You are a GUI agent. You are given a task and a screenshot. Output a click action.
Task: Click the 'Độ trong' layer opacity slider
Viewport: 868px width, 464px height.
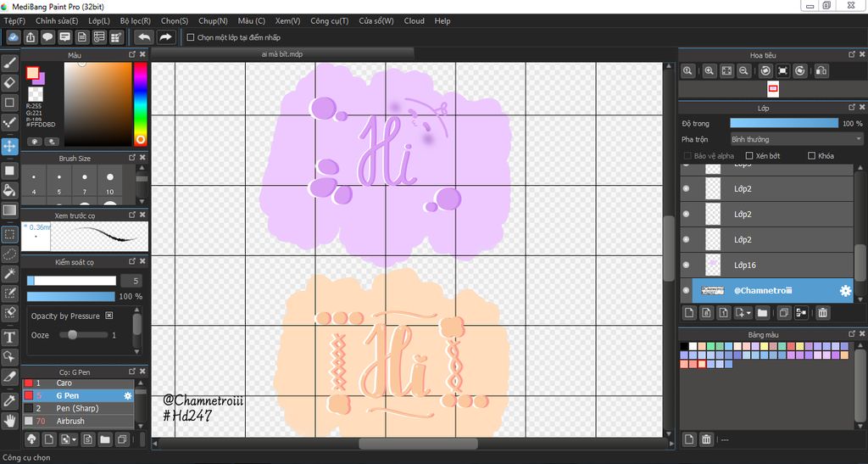pos(784,123)
